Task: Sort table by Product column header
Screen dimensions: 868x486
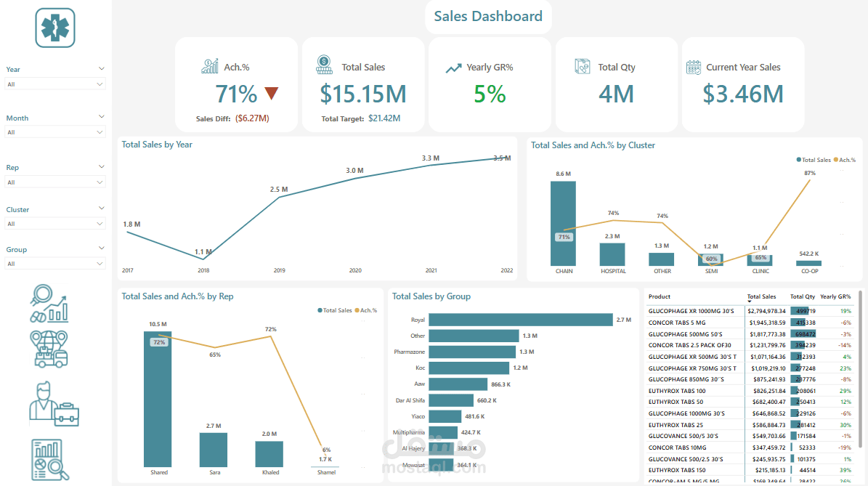Action: [660, 296]
